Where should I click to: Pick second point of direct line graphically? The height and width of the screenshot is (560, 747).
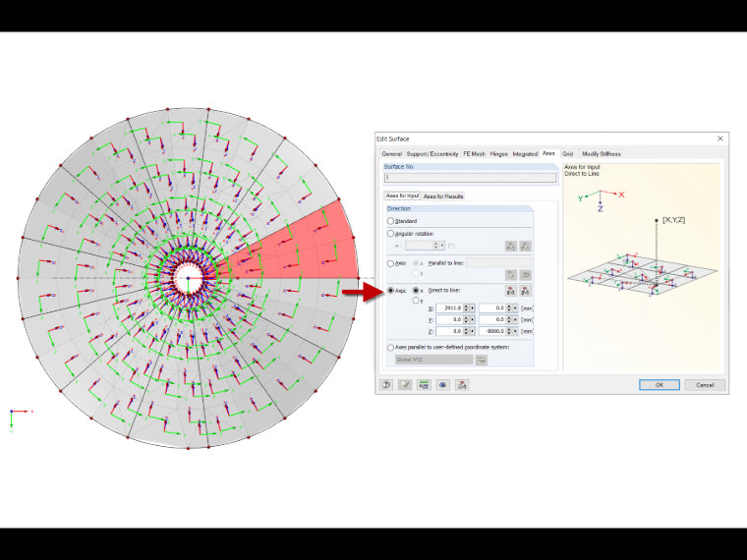pos(525,291)
